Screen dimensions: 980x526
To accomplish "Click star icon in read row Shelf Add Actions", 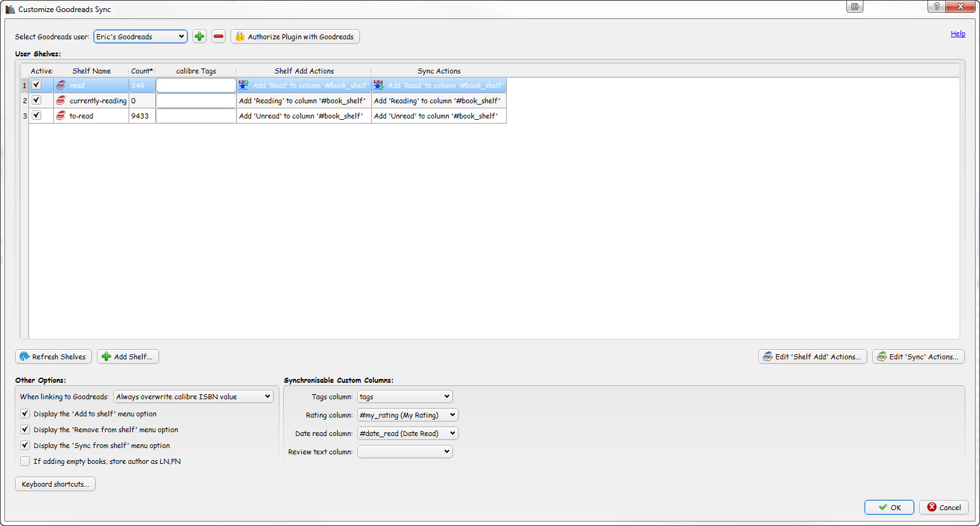I will [x=244, y=86].
